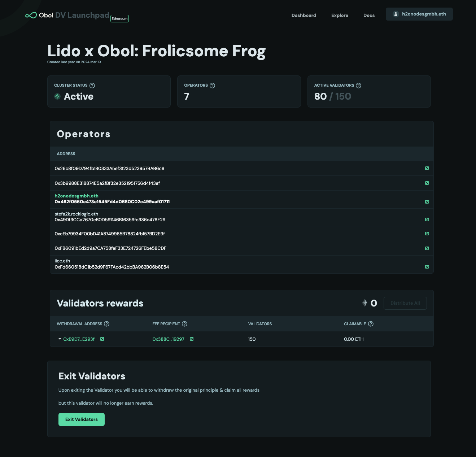This screenshot has height=457, width=476.
Task: Open Operators help tooltip icon
Action: 212,86
